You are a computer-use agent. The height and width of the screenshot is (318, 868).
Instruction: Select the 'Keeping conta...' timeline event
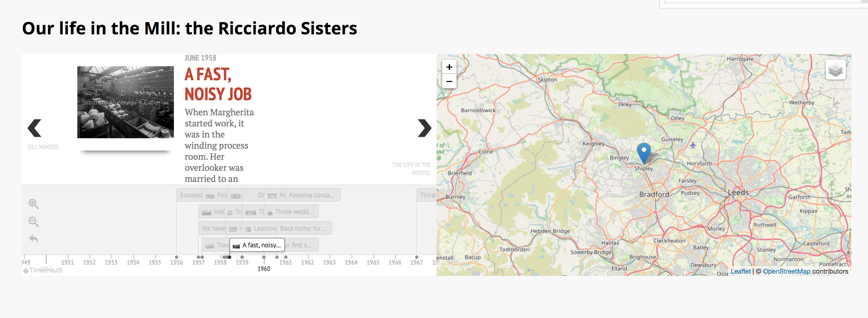312,195
